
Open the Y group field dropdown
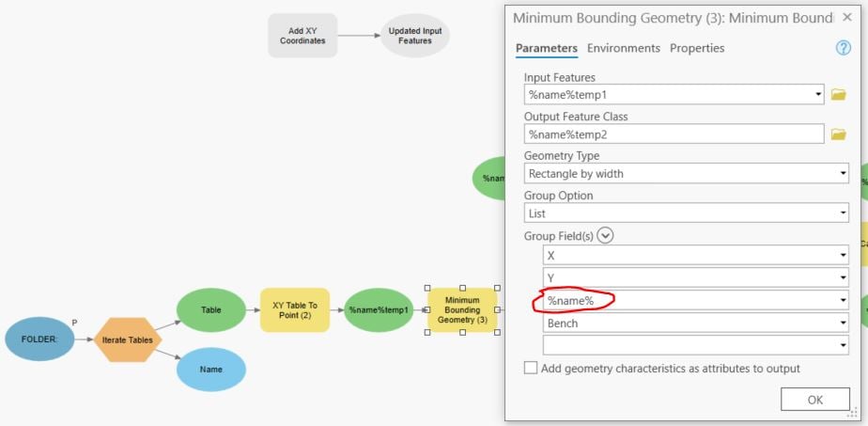843,277
